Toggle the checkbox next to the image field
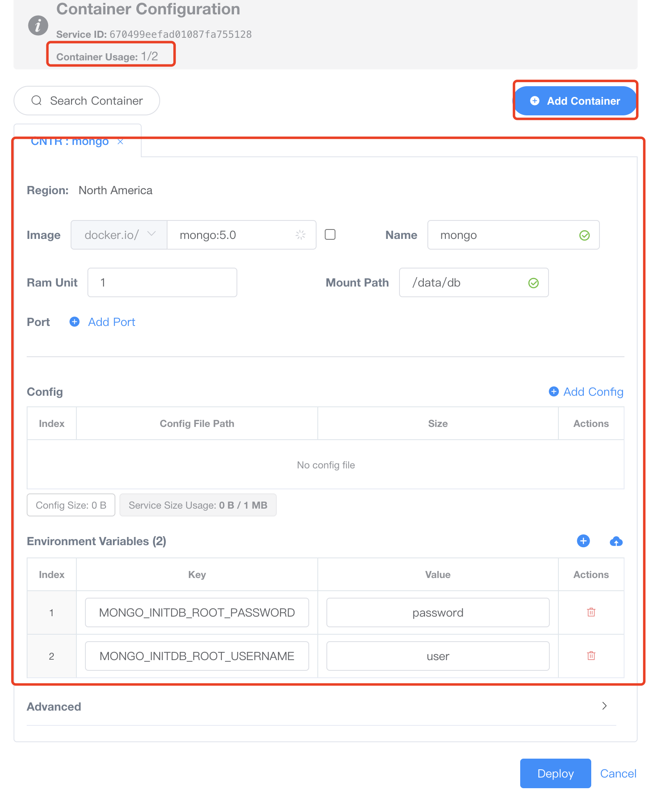This screenshot has width=652, height=812. (x=330, y=234)
